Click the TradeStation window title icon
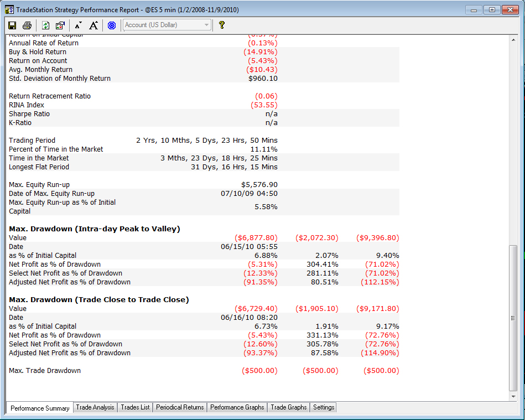Image resolution: width=525 pixels, height=420 pixels. tap(9, 10)
